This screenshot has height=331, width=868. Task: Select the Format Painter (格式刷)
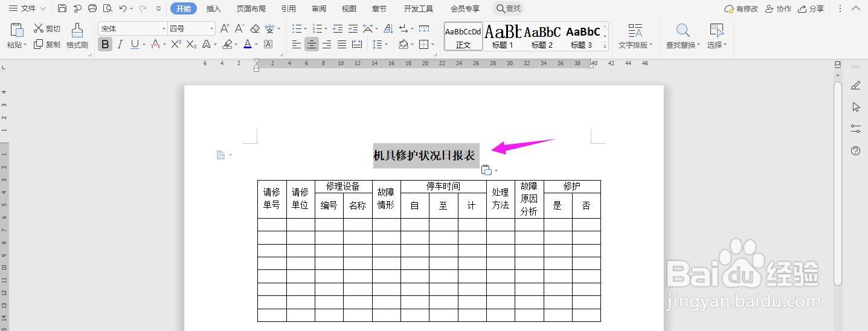77,36
